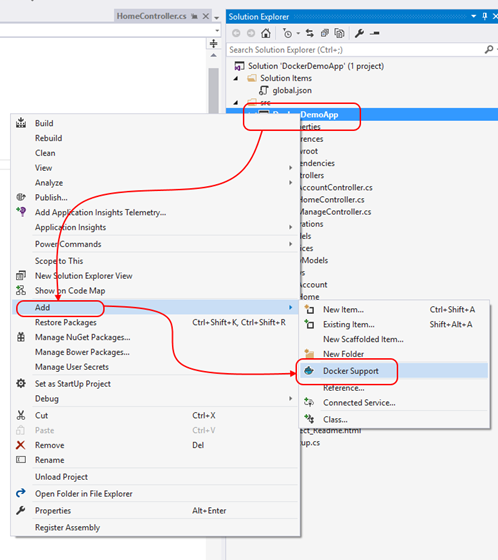The image size is (498, 560).
Task: Open the editor navigation bar dropdown
Action: 217,31
